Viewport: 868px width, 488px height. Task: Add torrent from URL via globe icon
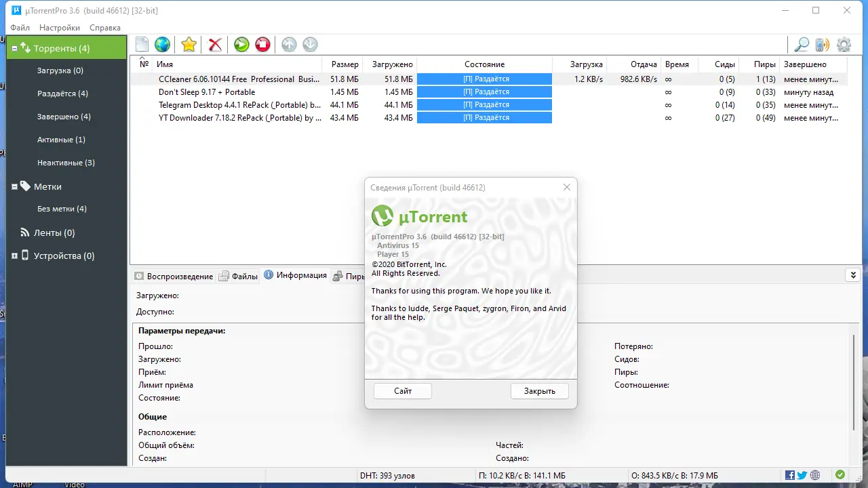coord(162,44)
